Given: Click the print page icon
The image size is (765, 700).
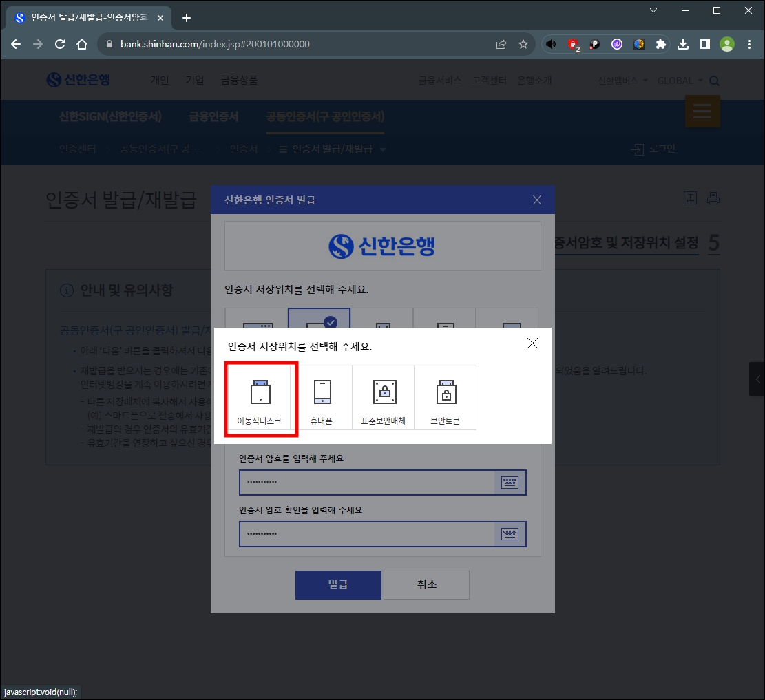Looking at the screenshot, I should coord(713,198).
